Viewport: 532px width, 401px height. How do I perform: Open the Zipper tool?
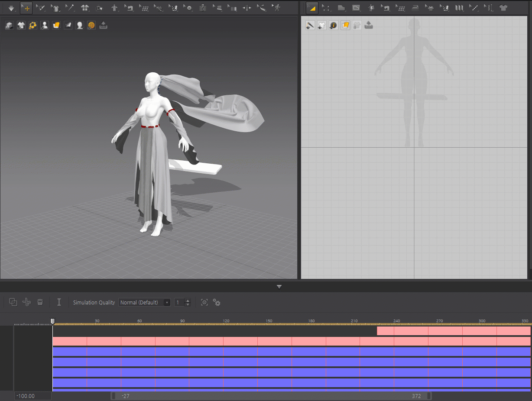pos(202,8)
